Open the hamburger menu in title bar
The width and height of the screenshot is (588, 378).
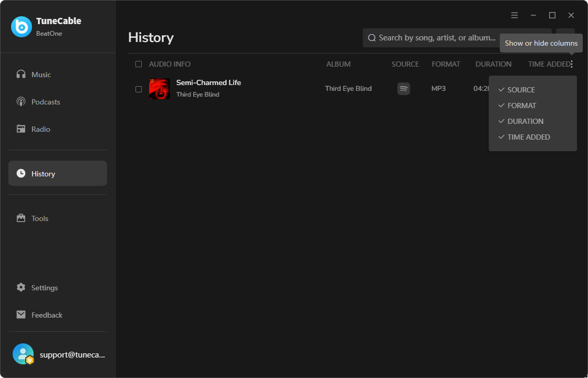point(514,15)
